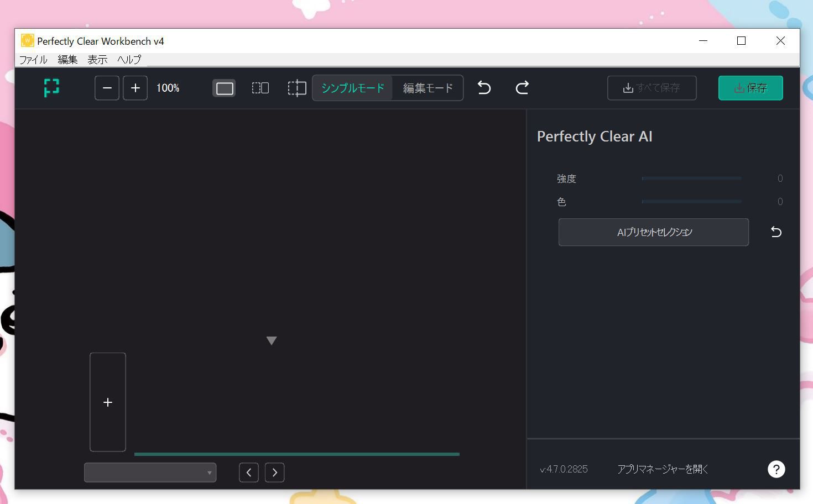Click the すべて保存 button
This screenshot has width=813, height=504.
(x=652, y=88)
